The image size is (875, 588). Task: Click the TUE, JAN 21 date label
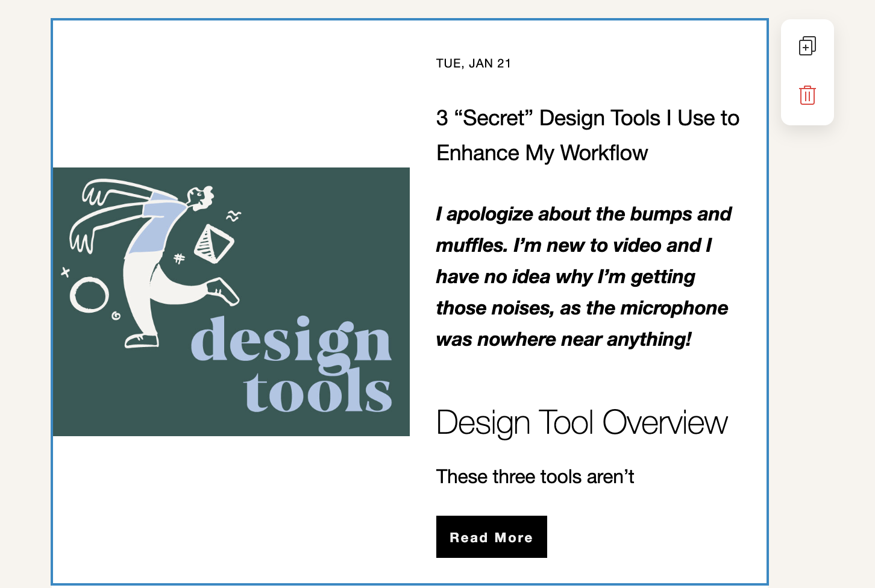coord(473,63)
